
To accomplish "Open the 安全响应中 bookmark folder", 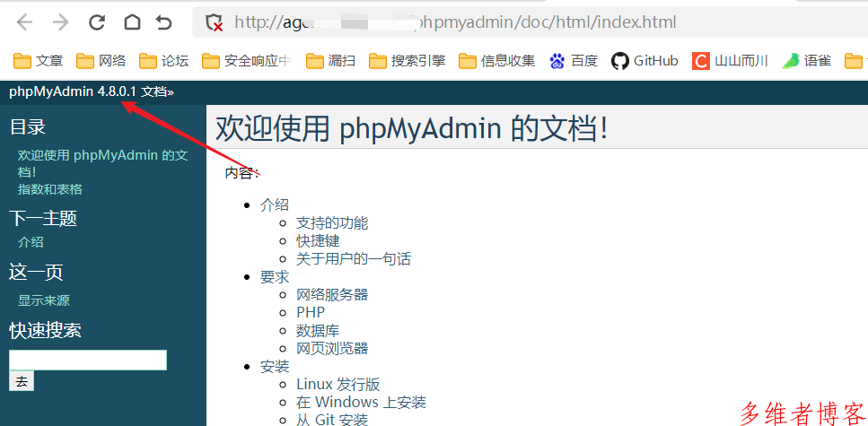I will [x=247, y=61].
